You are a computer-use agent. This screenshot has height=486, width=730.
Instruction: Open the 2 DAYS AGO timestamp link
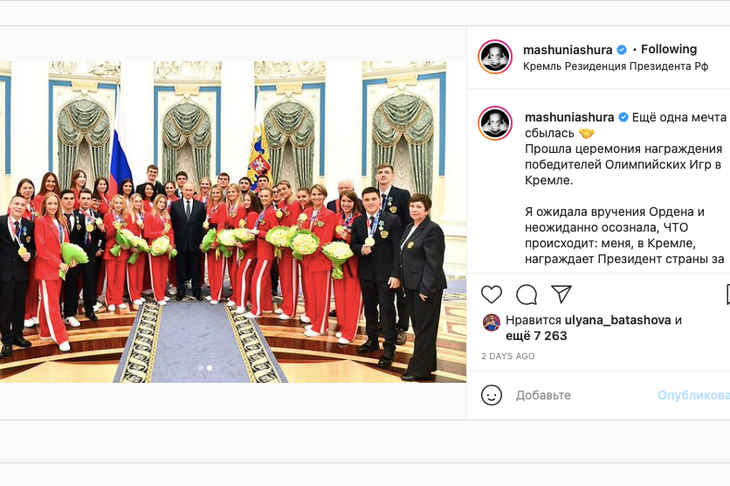508,356
